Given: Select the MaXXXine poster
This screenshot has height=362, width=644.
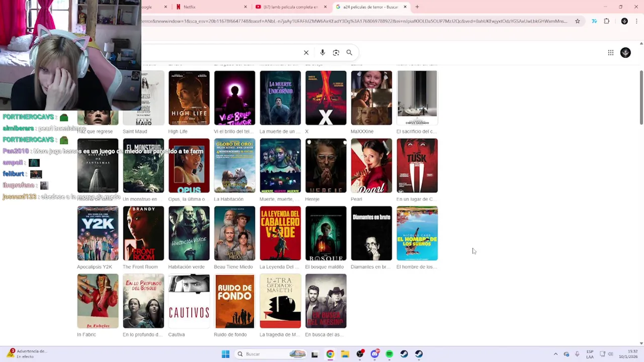Looking at the screenshot, I should [x=371, y=98].
